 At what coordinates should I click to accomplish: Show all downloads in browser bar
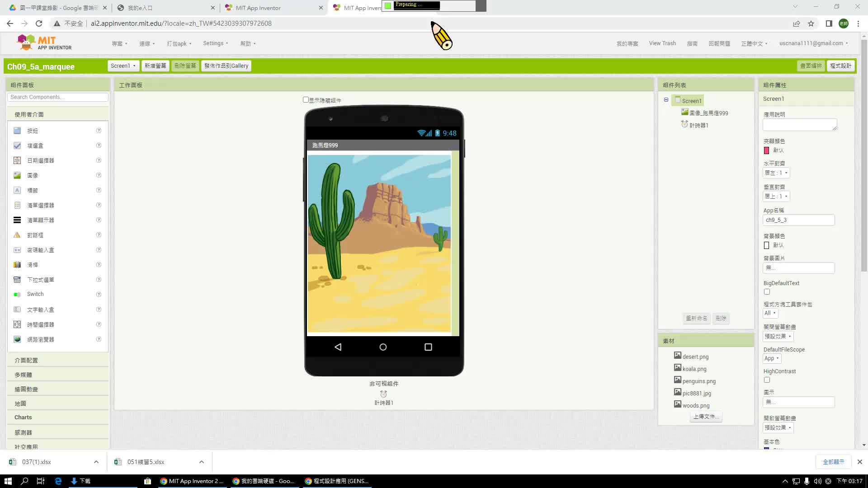[833, 462]
